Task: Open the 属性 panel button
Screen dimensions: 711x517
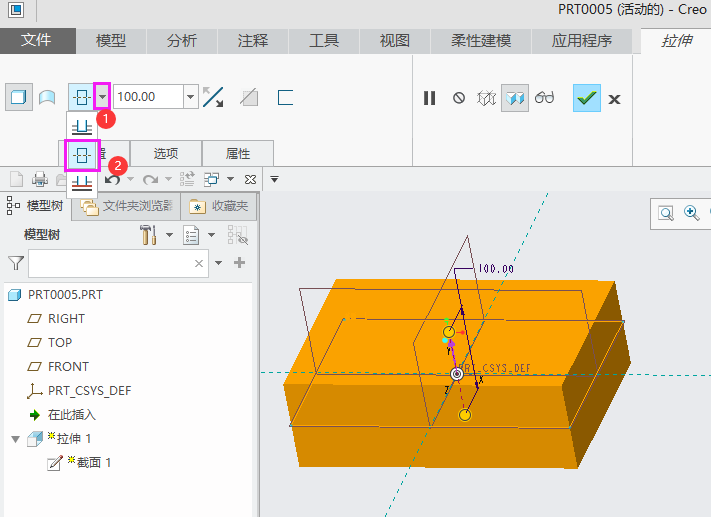Action: [x=238, y=154]
